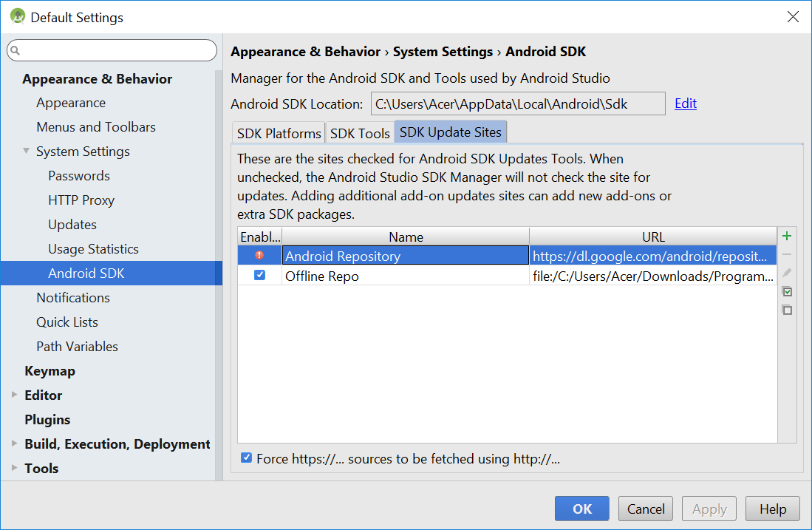
Task: Open Help from the dialog buttons
Action: [x=772, y=509]
